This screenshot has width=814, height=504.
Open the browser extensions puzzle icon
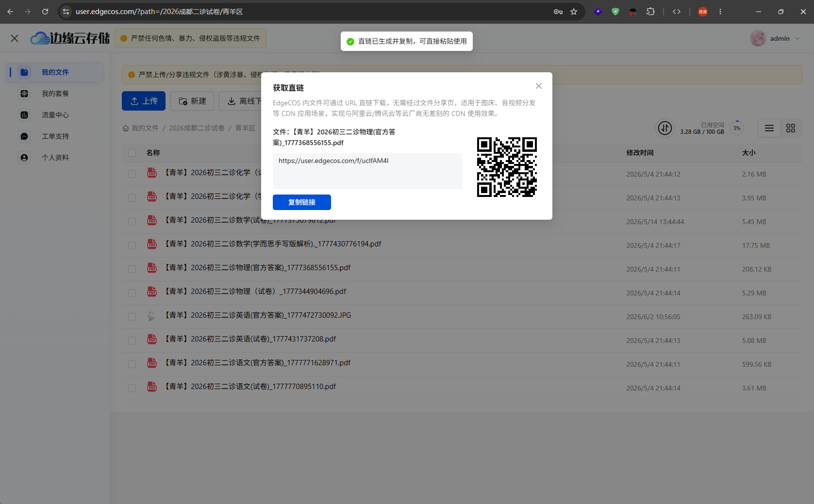pos(650,12)
